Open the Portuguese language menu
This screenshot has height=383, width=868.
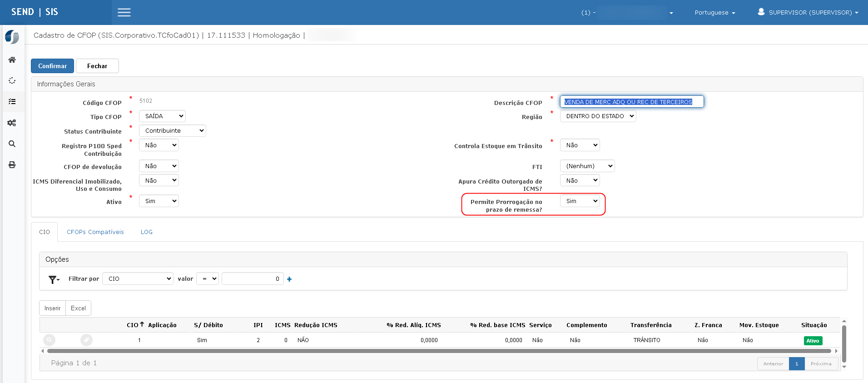714,13
